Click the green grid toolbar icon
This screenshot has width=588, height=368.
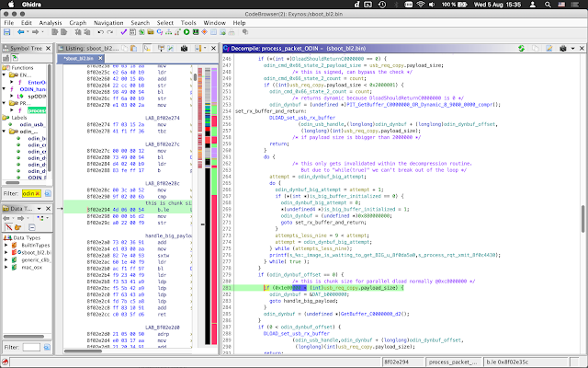(141, 32)
